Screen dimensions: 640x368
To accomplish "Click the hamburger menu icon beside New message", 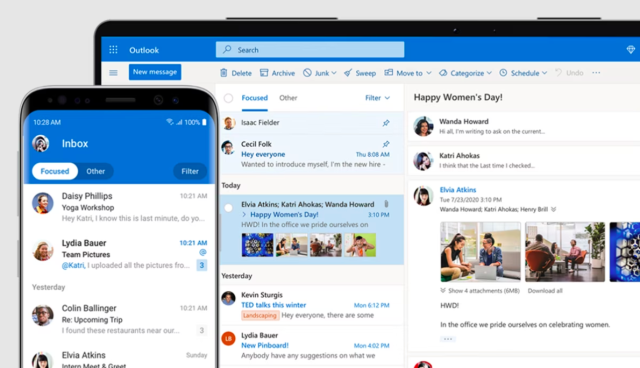I will pyautogui.click(x=113, y=73).
